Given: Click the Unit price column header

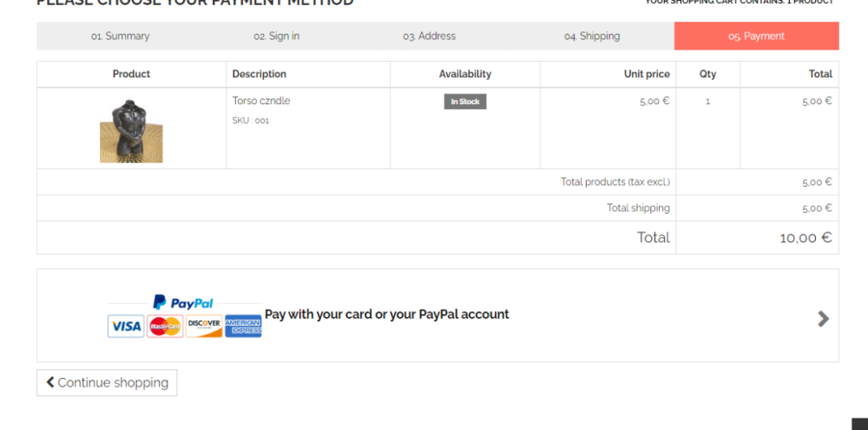Looking at the screenshot, I should 647,74.
